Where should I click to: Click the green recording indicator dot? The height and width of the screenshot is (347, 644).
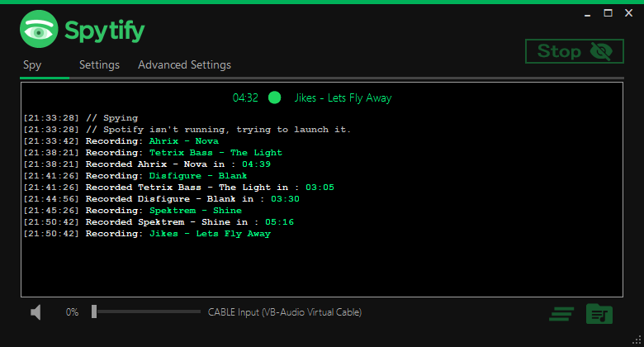[x=275, y=97]
